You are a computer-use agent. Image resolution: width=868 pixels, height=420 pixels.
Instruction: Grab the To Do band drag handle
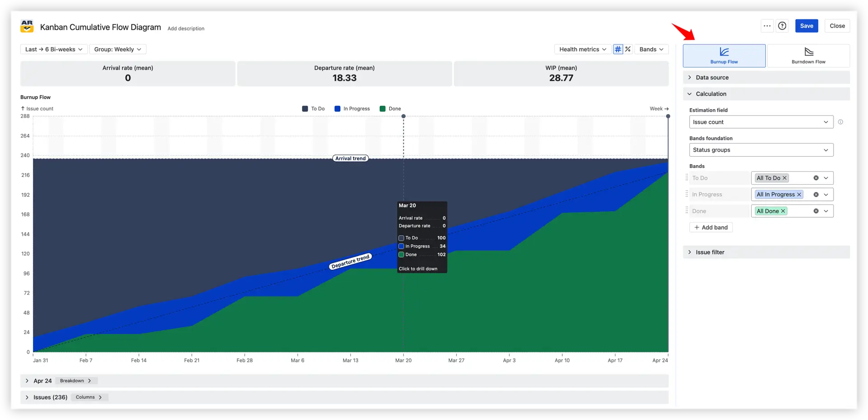point(687,177)
